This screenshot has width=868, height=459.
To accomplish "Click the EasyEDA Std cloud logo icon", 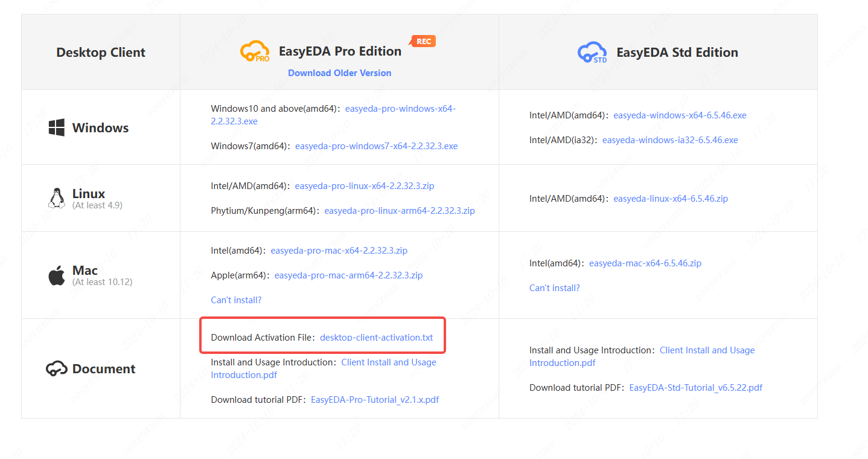I will (x=592, y=53).
